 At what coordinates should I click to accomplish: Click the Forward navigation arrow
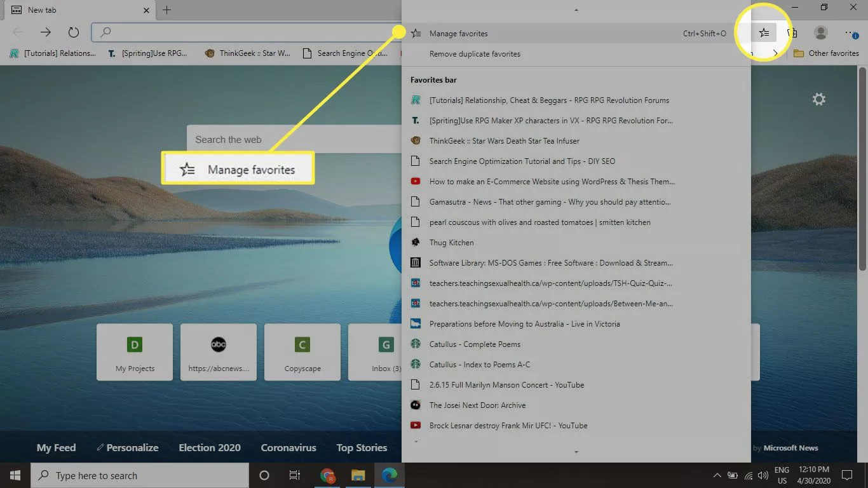[46, 32]
